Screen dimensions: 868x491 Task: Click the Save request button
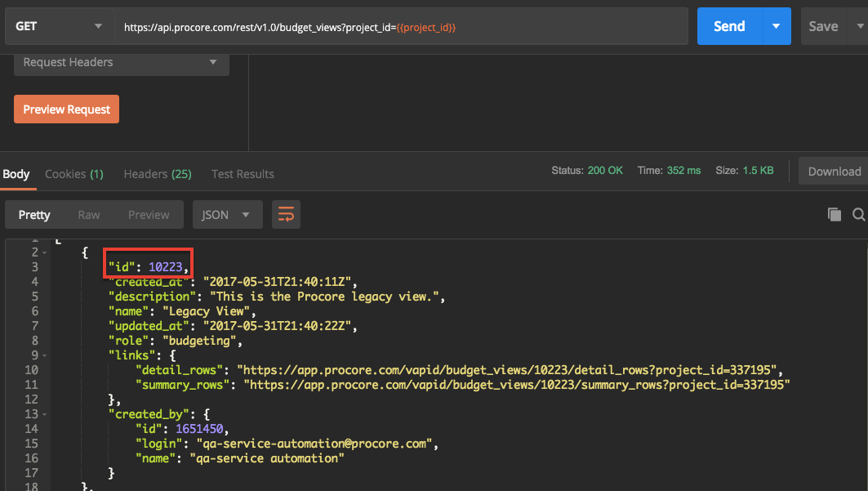(x=824, y=26)
